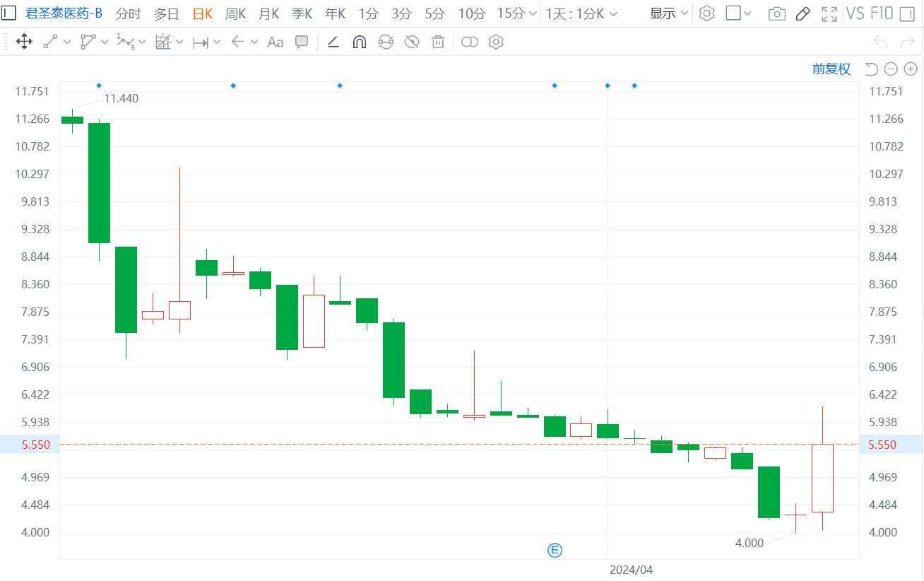Click the stock name 君圣泰医药-B
This screenshot has width=924, height=581.
64,13
